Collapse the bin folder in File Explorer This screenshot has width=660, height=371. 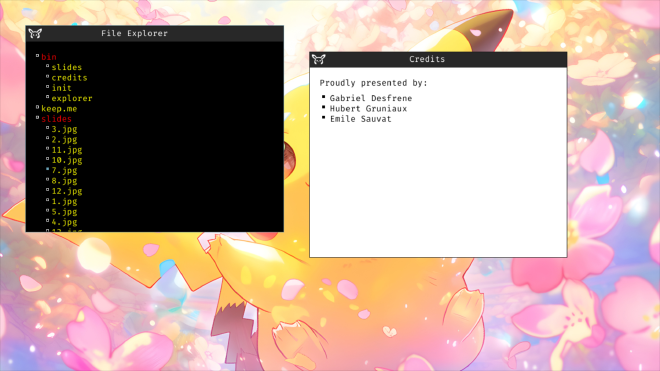tap(49, 57)
